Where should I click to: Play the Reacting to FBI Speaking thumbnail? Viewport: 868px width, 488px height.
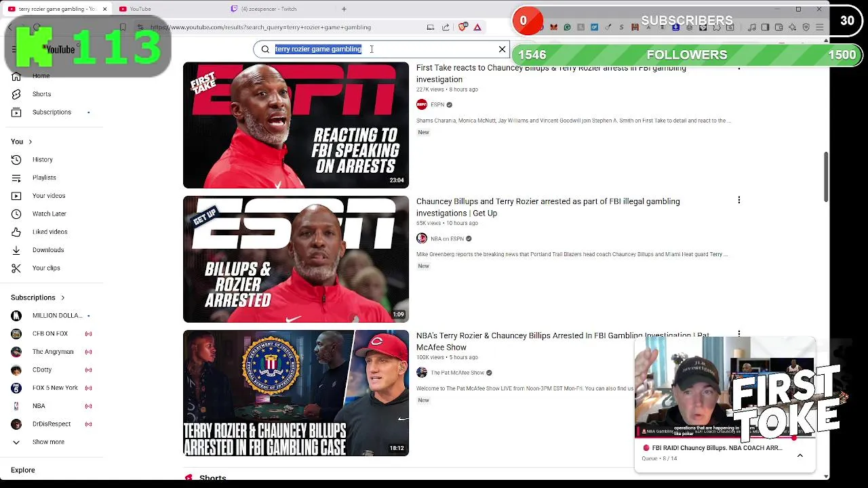296,125
